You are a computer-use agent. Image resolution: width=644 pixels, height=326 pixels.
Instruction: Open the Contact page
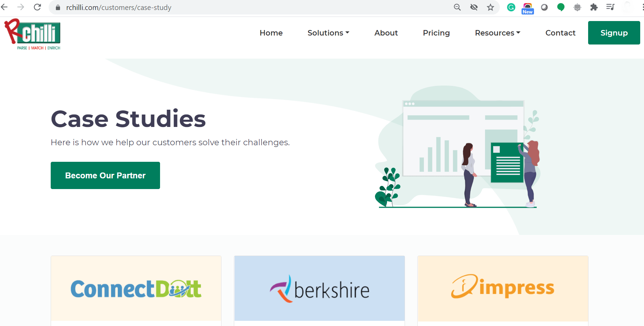coord(560,33)
